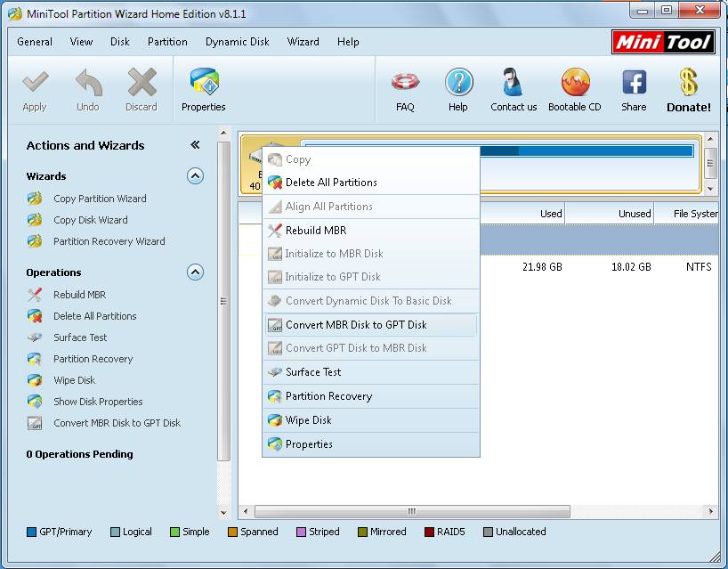728x569 pixels.
Task: Click the Surface Test icon in context menu
Action: coord(275,372)
